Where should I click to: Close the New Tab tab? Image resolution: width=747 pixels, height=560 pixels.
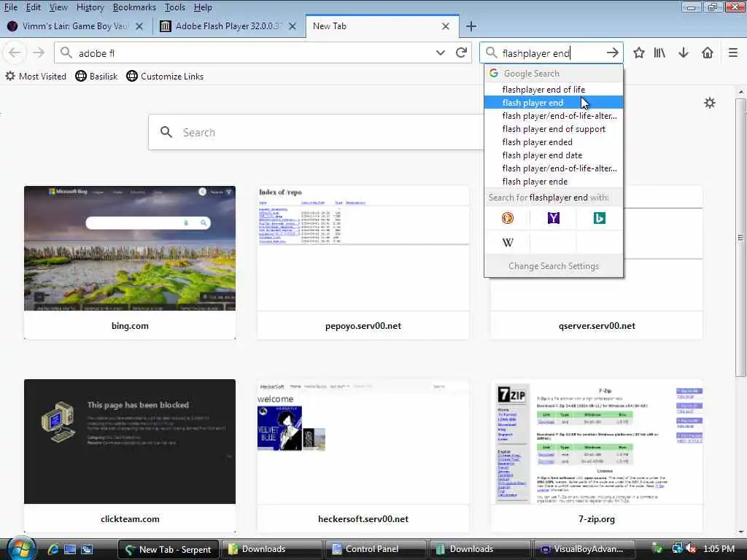tap(446, 26)
